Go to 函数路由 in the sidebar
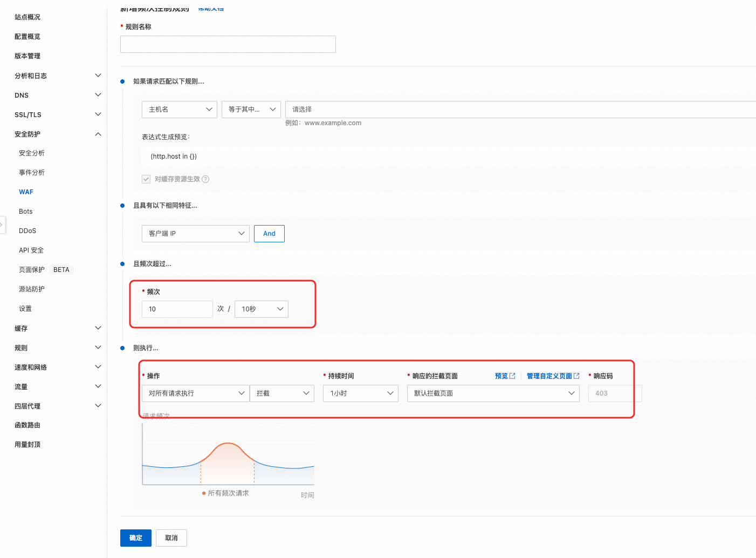This screenshot has height=558, width=756. [28, 425]
